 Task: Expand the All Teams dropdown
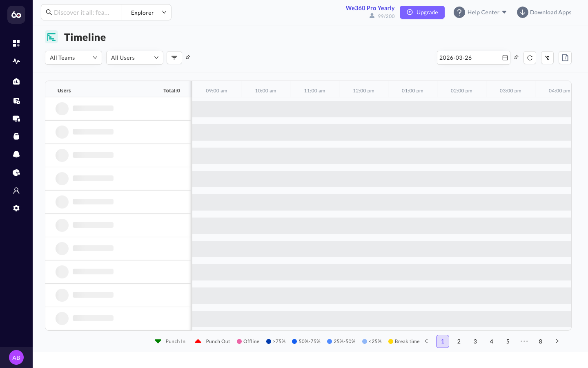(73, 58)
